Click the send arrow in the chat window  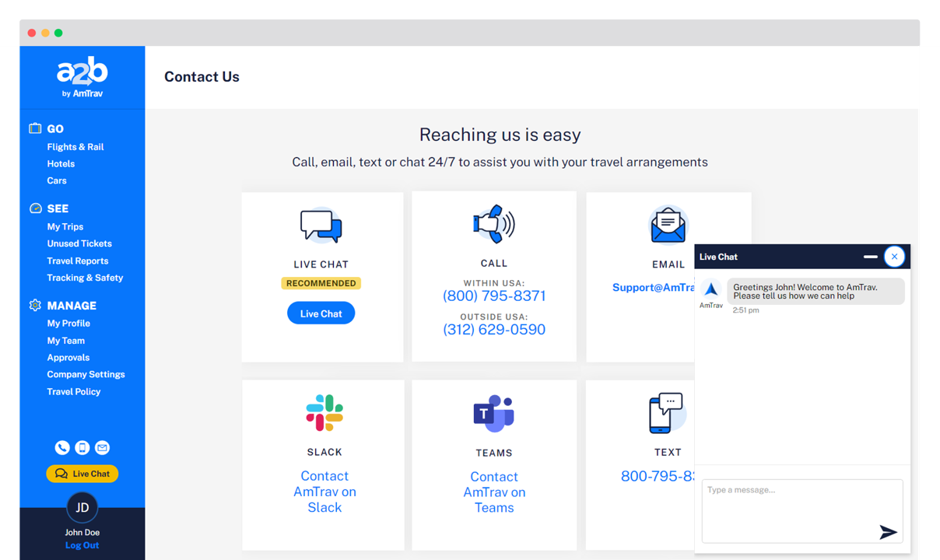pyautogui.click(x=888, y=532)
